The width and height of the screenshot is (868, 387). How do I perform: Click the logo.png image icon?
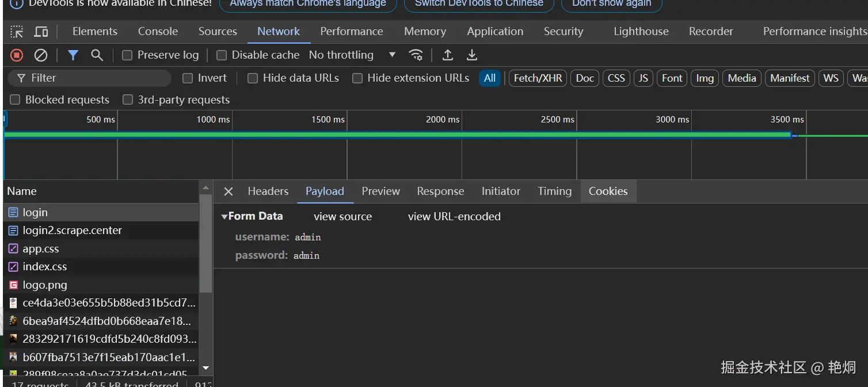(x=13, y=285)
